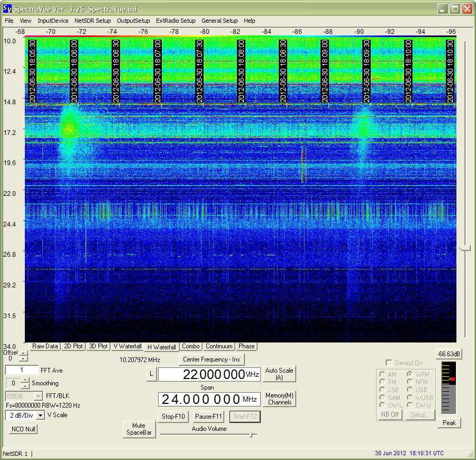Click the 2012-06-30 18:08:00 timestamp marker
The height and width of the screenshot is (460, 476).
241,71
